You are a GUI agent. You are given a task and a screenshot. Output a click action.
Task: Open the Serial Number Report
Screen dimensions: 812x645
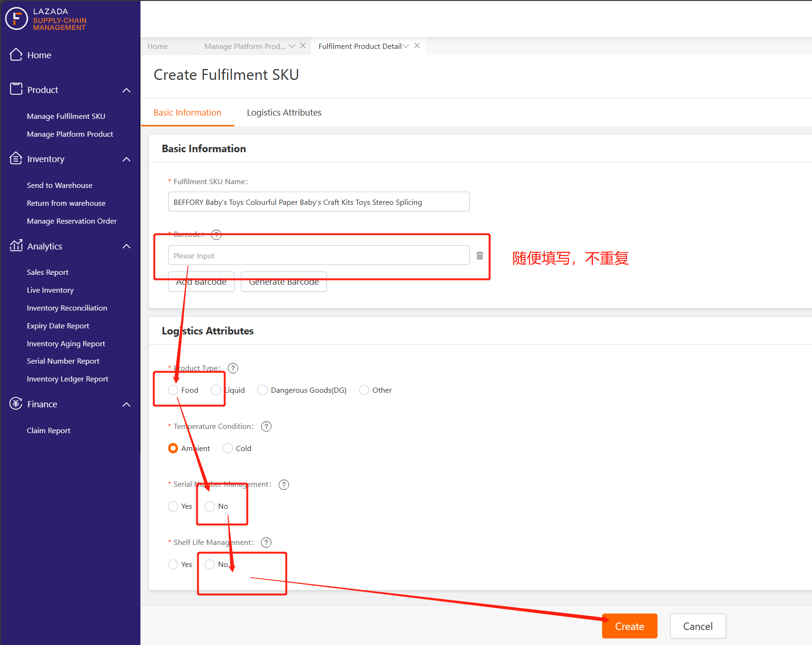coord(63,361)
